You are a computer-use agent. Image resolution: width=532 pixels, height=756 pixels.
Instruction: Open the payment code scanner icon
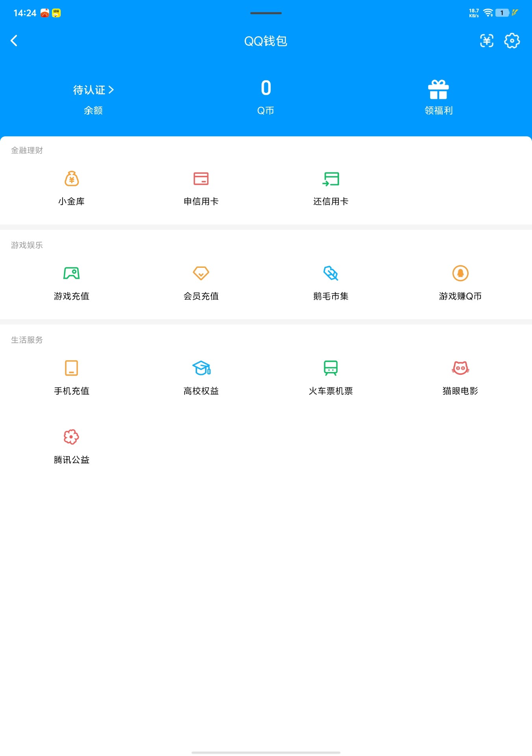pyautogui.click(x=487, y=41)
